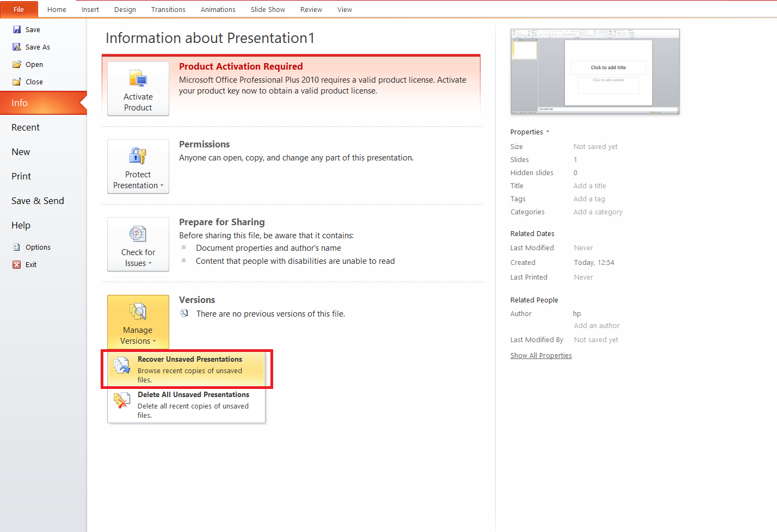Click 'Related People' section label
This screenshot has height=532, width=777.
pyautogui.click(x=534, y=300)
